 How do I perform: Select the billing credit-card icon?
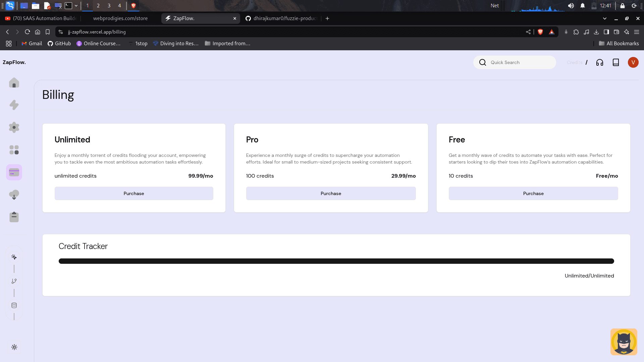(14, 172)
